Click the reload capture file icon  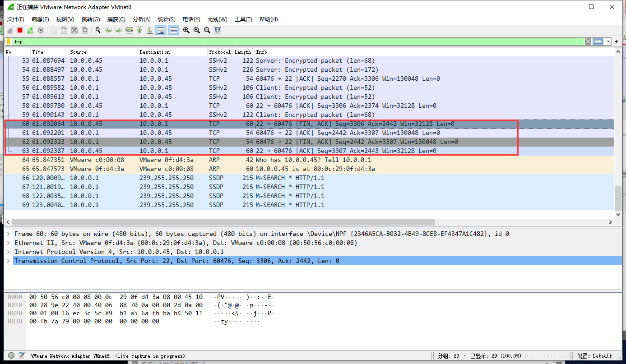[x=85, y=30]
